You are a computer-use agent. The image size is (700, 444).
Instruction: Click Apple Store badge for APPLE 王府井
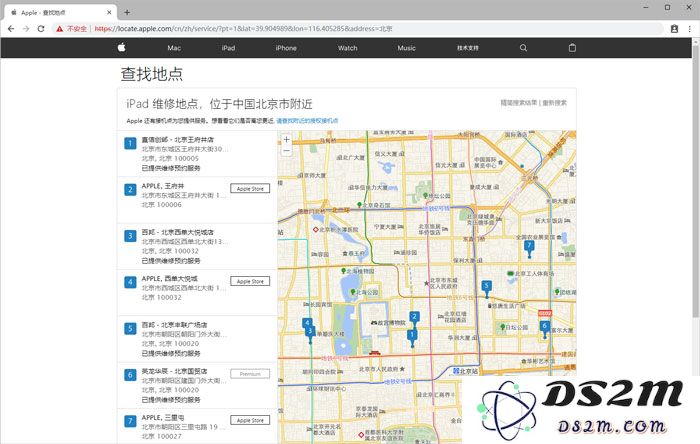coord(250,189)
